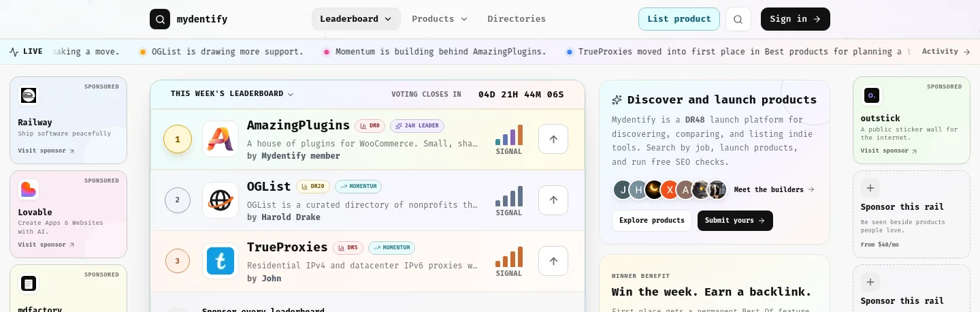Open the Leaderboard dropdown menu
Viewport: 980px width, 312px height.
[356, 19]
